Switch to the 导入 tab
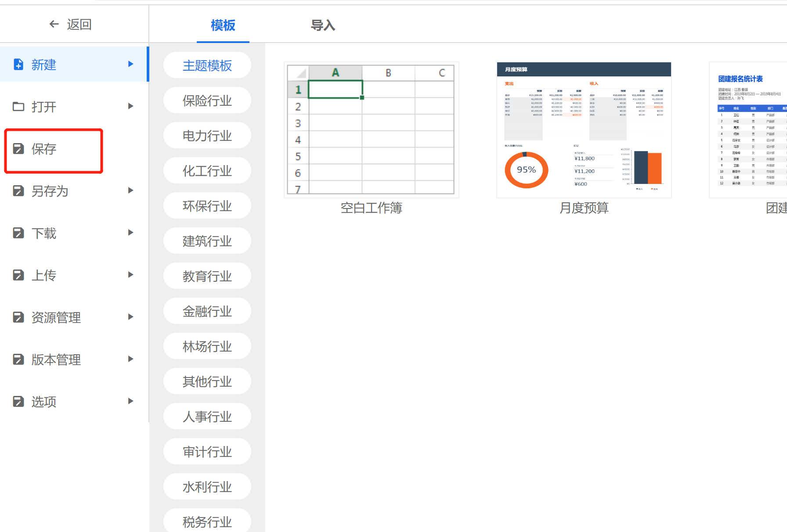Screen dimensions: 787x532 tap(323, 25)
